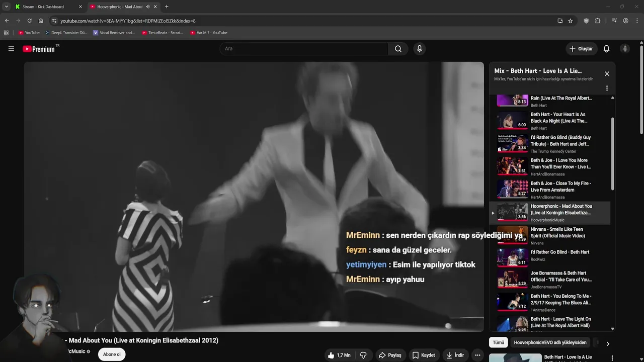Open browser home page
The height and width of the screenshot is (362, 644).
(x=41, y=21)
